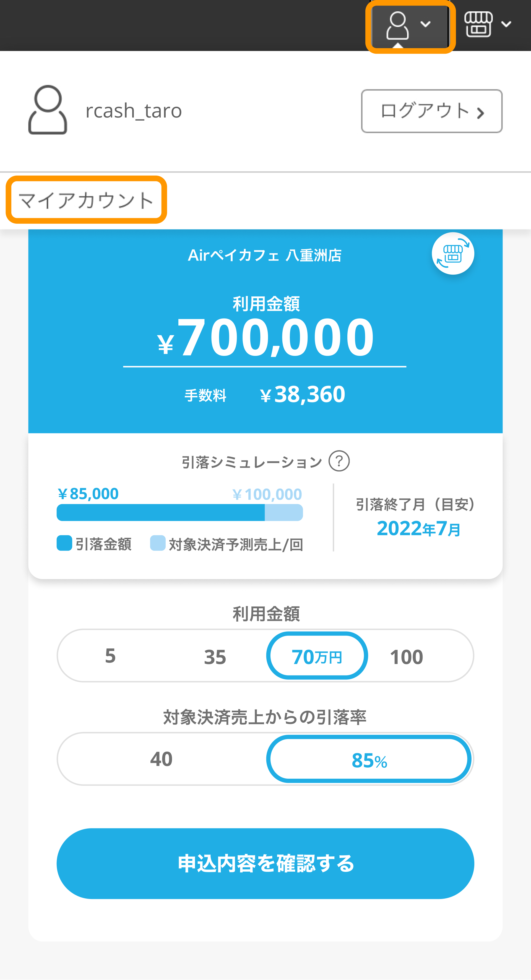Click the switch store round icon
Screen dimensions: 531x980
[453, 253]
